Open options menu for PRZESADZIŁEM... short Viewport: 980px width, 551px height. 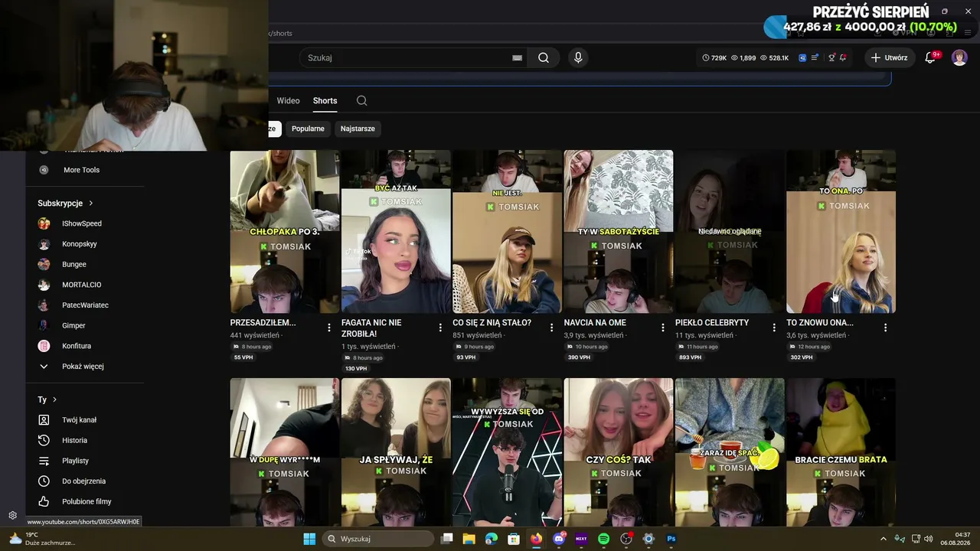[329, 328]
